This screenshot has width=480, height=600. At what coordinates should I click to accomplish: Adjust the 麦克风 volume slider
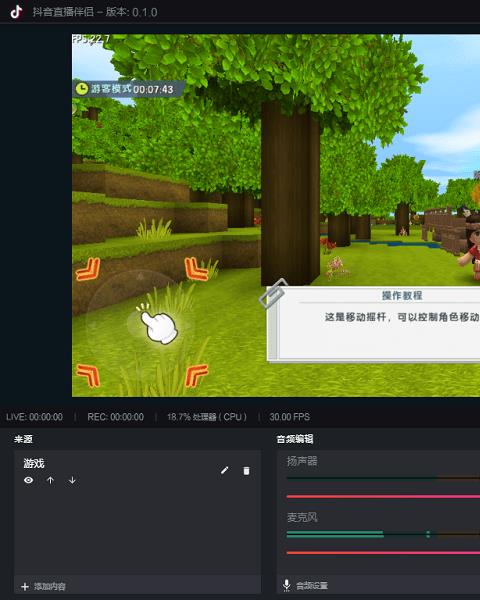tap(383, 553)
